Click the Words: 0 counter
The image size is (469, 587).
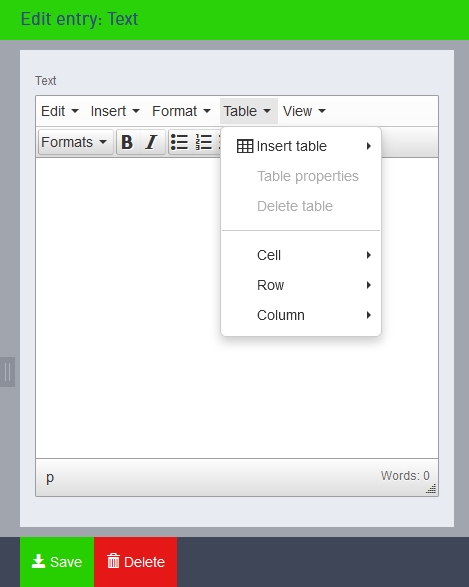[x=405, y=476]
